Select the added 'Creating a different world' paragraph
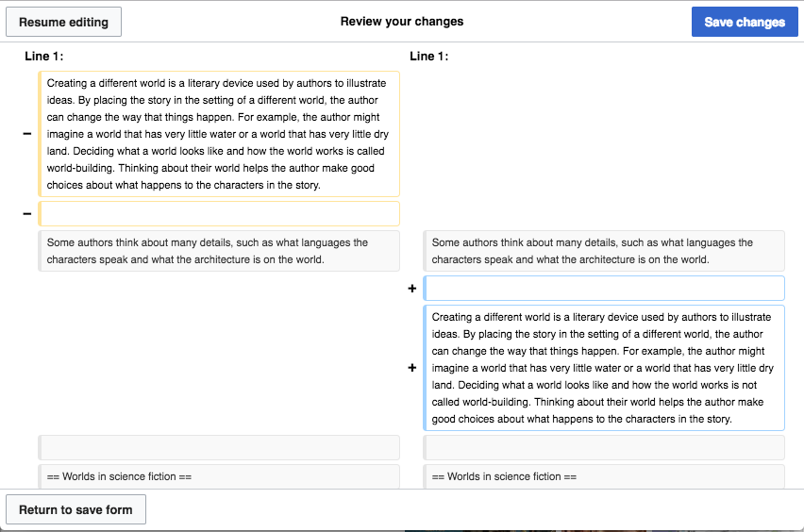This screenshot has width=804, height=532. pos(604,368)
